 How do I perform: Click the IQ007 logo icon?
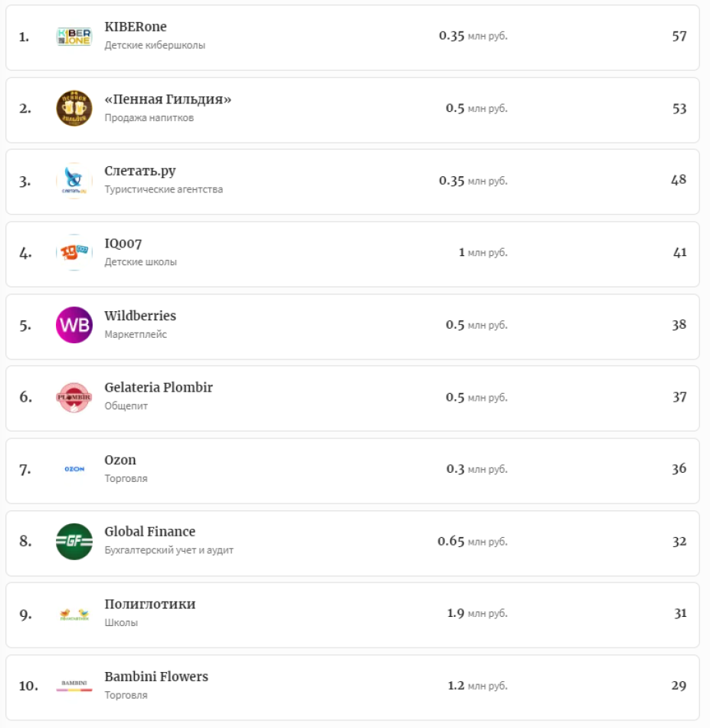point(74,253)
